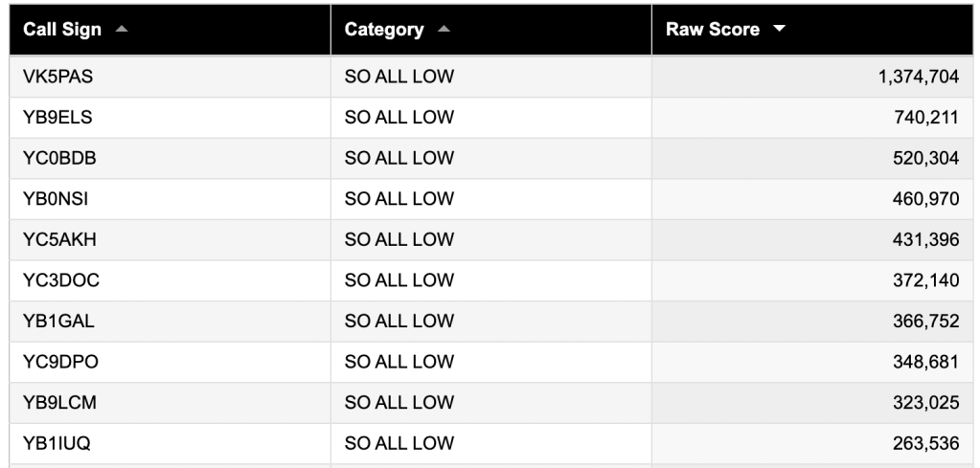Select the YB1IUQ call sign
Viewport: 980px width, 468px height.
[57, 443]
